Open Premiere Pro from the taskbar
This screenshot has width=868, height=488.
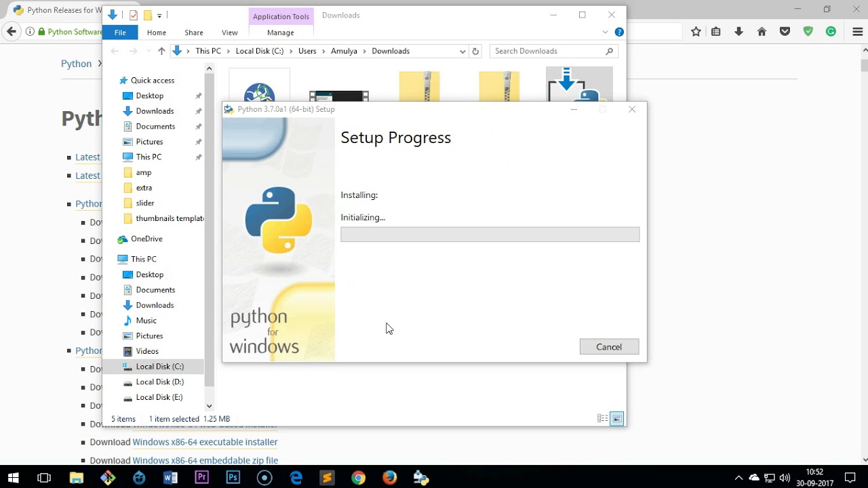tap(201, 478)
